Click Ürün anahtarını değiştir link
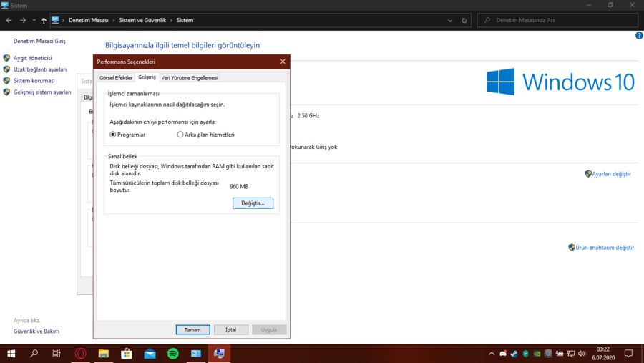 coord(605,248)
